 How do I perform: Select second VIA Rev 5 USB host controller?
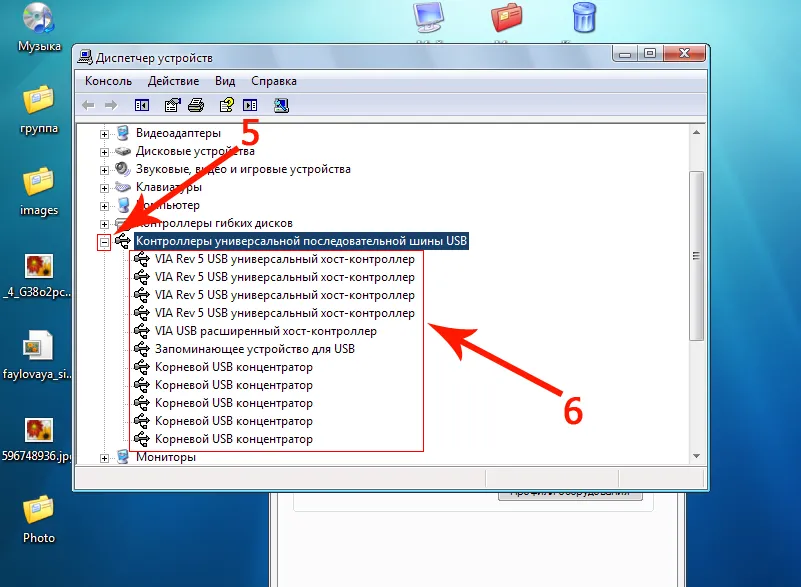[285, 277]
